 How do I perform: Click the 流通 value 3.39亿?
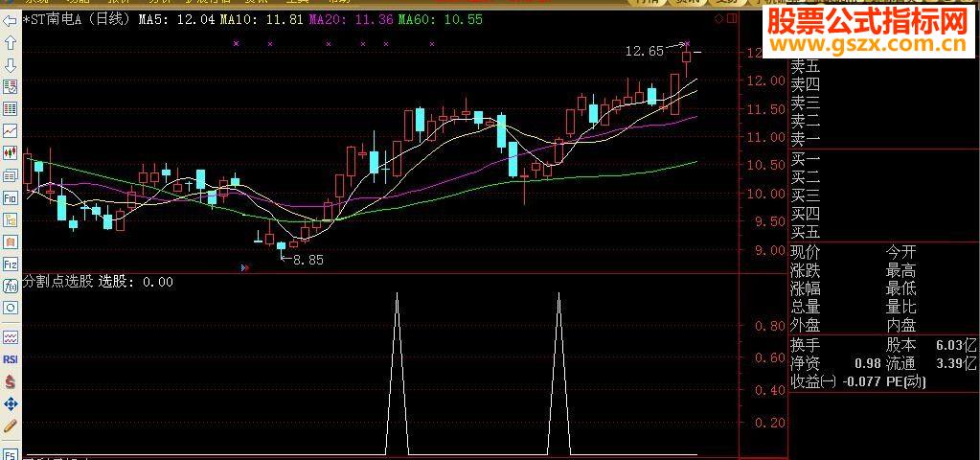[956, 363]
